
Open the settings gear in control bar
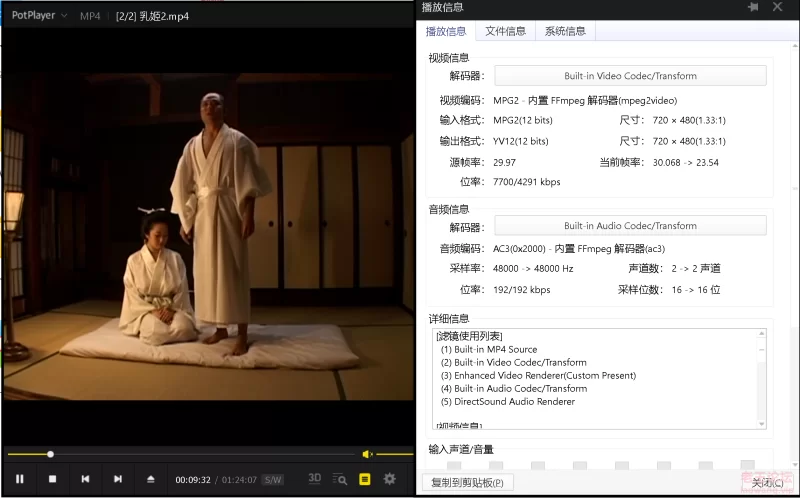point(389,479)
